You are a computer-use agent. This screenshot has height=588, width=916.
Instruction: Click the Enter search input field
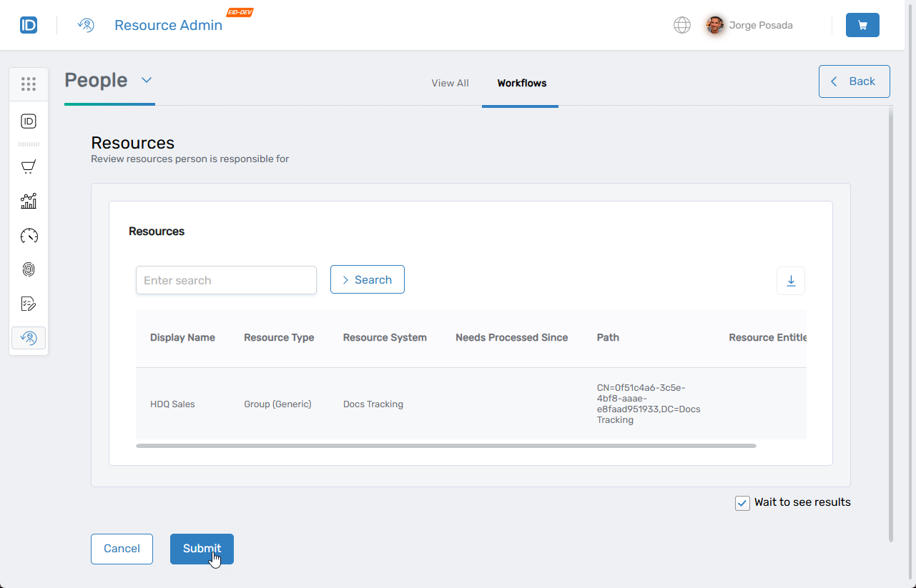[x=226, y=280]
